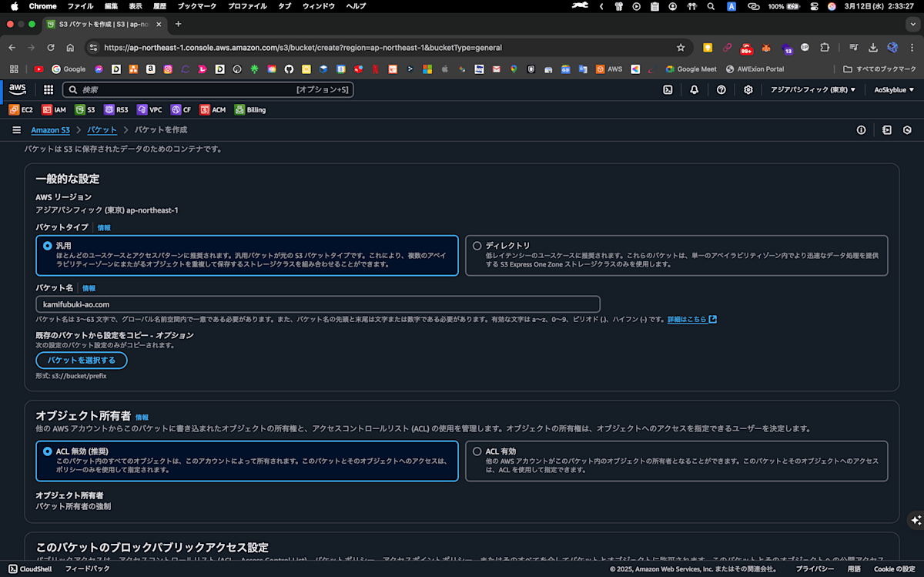
Task: Open the アジアパシフィック (東京) region dropdown
Action: pyautogui.click(x=813, y=89)
